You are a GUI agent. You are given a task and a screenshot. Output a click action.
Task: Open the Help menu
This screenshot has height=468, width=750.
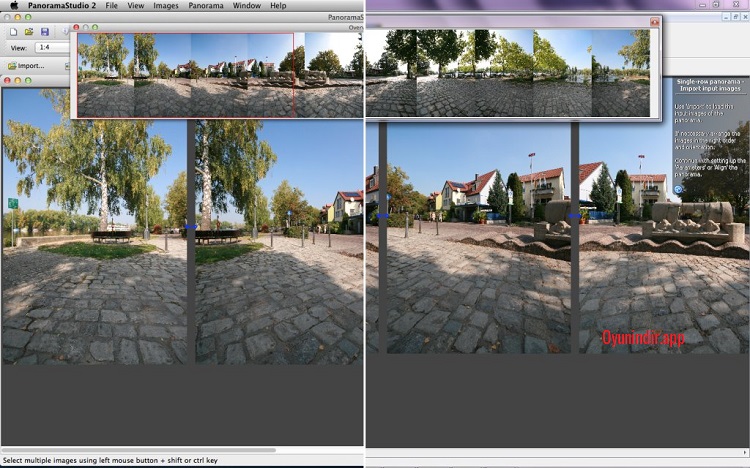coord(278,6)
